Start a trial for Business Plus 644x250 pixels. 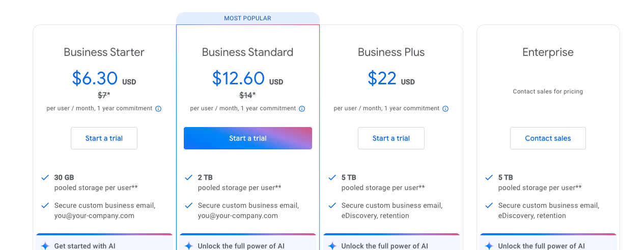coord(391,138)
